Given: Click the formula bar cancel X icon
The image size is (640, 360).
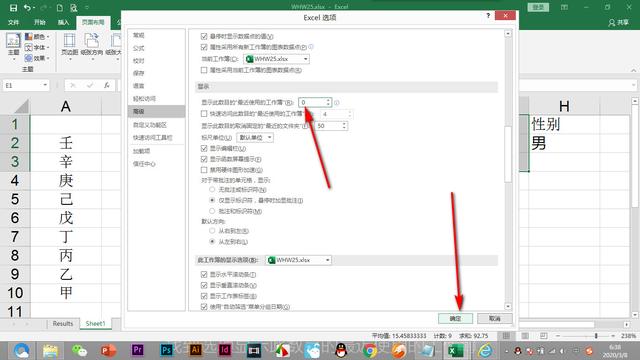Looking at the screenshot, I should coord(73,85).
